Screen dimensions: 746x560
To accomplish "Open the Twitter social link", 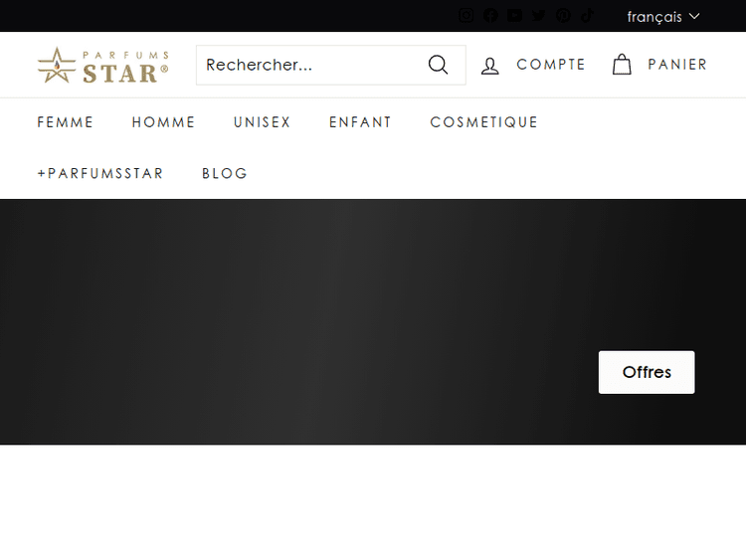I will click(538, 16).
